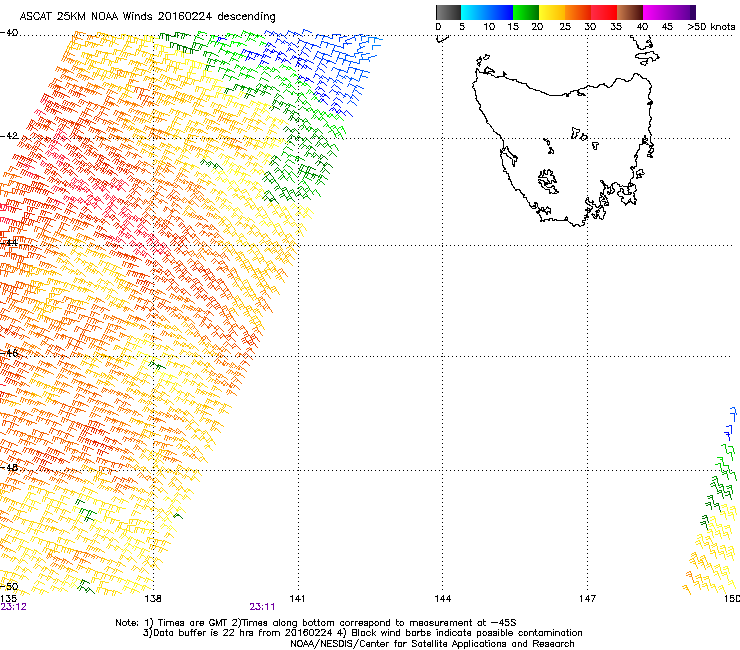The height and width of the screenshot is (650, 740).
Task: Click the dark purple 45-50 knots swatch
Action: 682,12
